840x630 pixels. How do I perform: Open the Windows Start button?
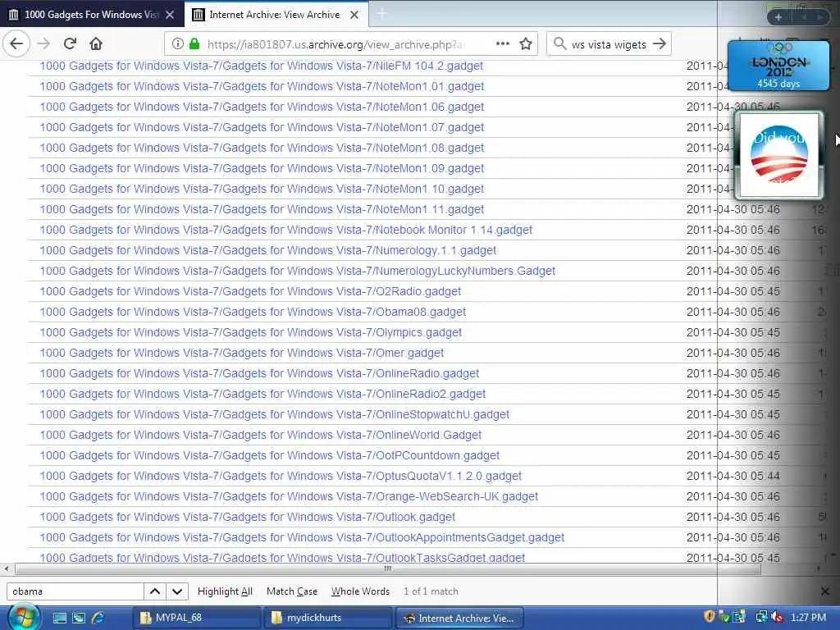(x=22, y=617)
